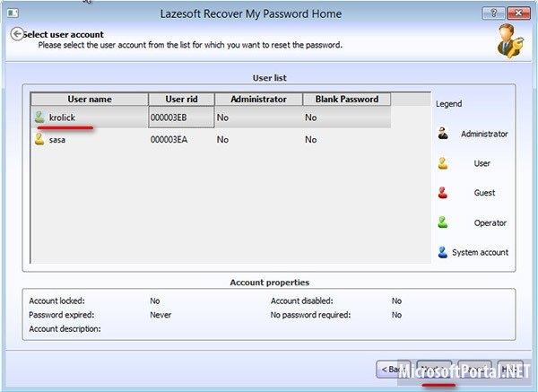Sort by the Blank Password column header
This screenshot has height=392, width=538.
click(347, 100)
